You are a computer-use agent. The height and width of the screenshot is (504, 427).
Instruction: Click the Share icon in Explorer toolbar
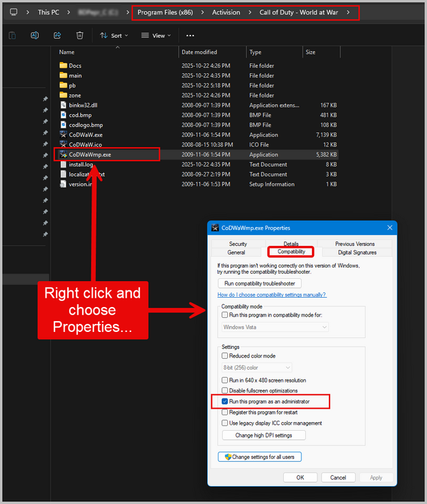(x=57, y=36)
